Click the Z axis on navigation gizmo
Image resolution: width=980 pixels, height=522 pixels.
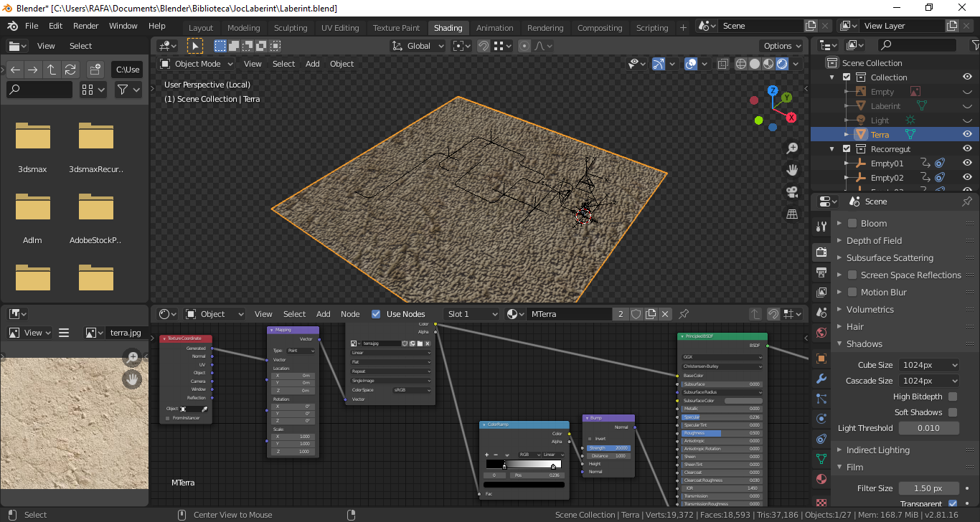[773, 91]
